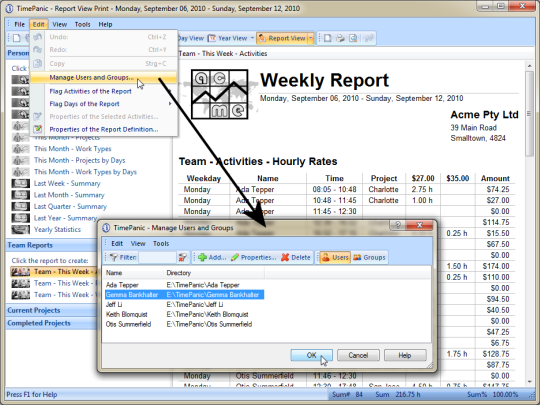Click the Yearly Statistics report icon
This screenshot has width=540, height=405.
click(21, 229)
